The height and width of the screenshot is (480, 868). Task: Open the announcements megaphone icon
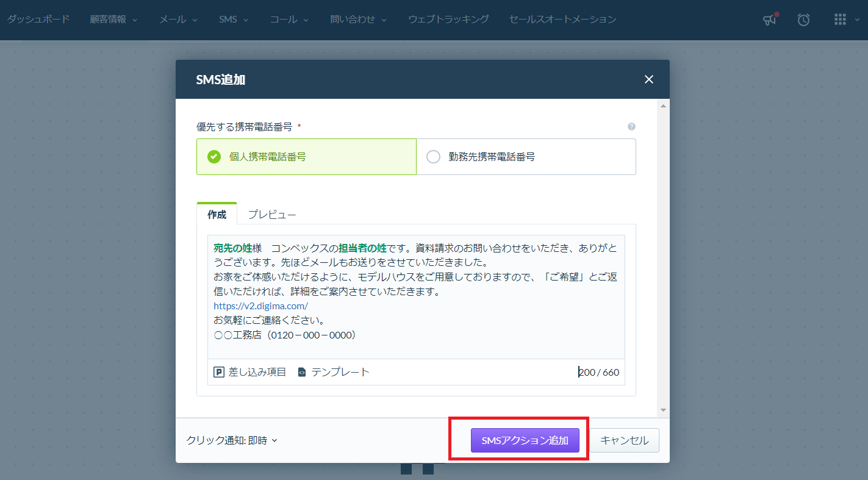[770, 20]
